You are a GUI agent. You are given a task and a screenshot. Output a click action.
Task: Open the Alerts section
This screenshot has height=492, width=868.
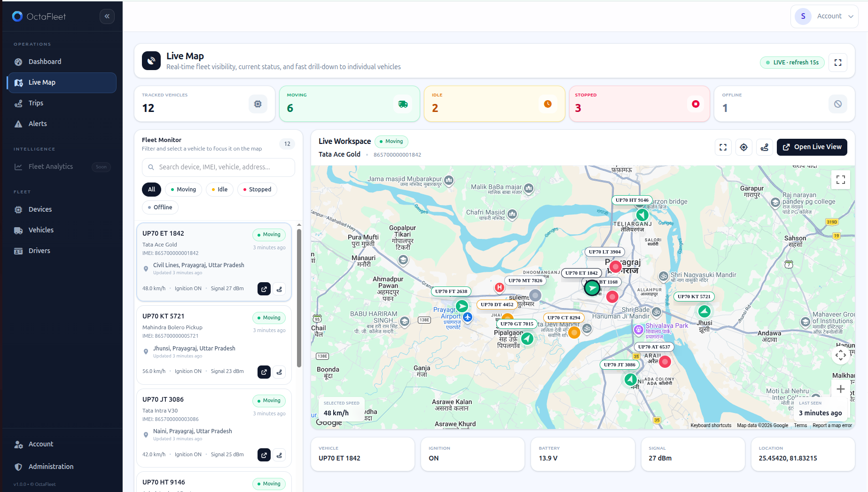click(x=62, y=124)
